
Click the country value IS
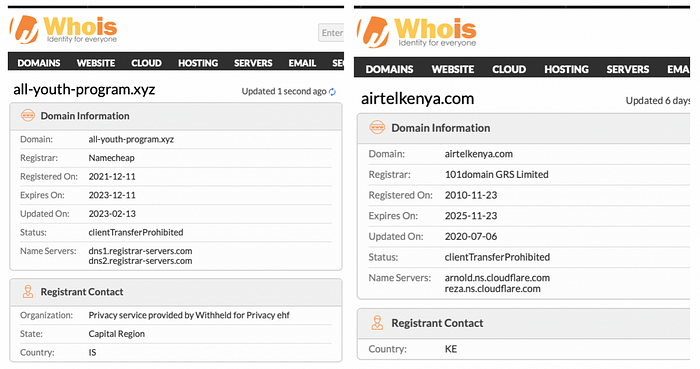pos(92,352)
